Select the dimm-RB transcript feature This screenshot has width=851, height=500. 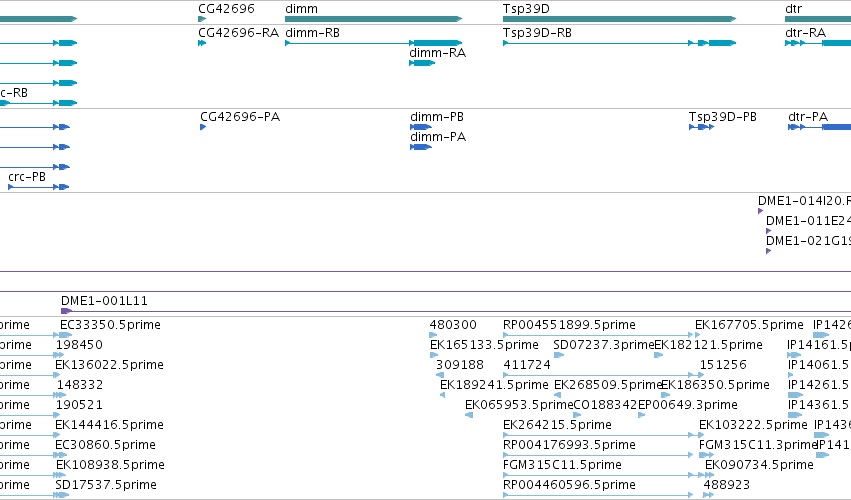click(x=373, y=43)
